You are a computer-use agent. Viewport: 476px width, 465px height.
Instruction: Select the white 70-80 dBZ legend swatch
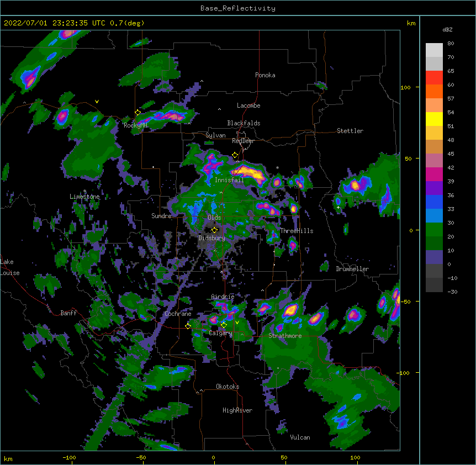pyautogui.click(x=434, y=50)
